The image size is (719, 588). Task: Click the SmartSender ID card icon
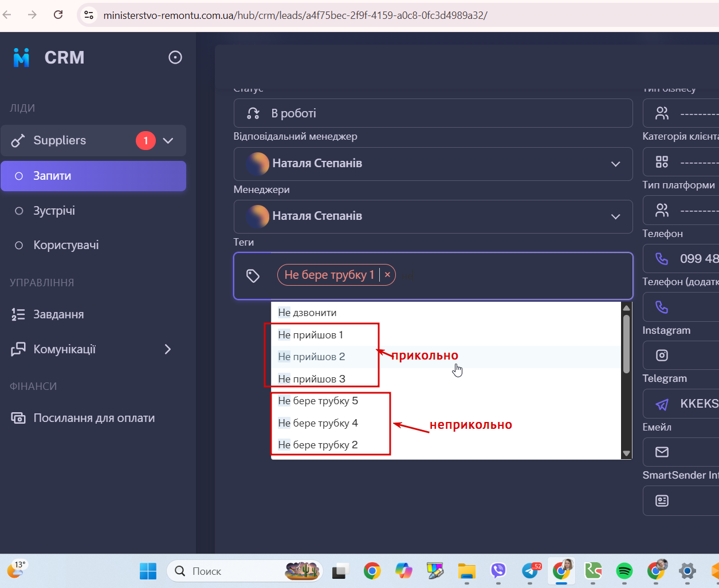coord(662,501)
